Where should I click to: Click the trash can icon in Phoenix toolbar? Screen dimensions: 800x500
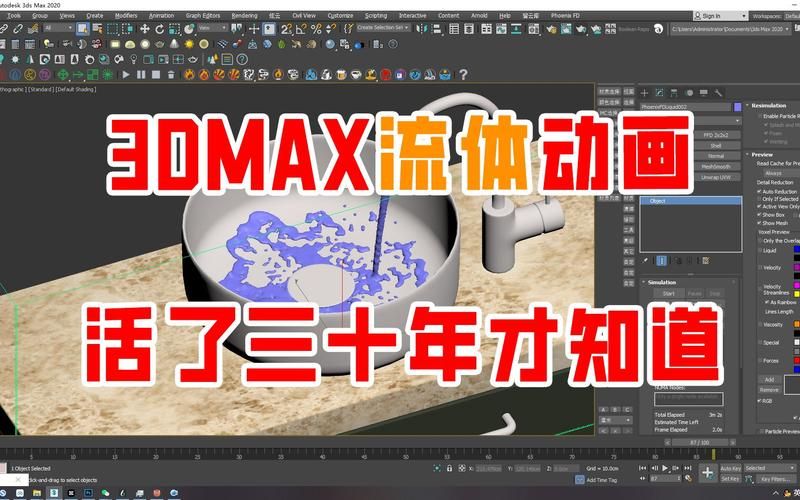(x=171, y=75)
